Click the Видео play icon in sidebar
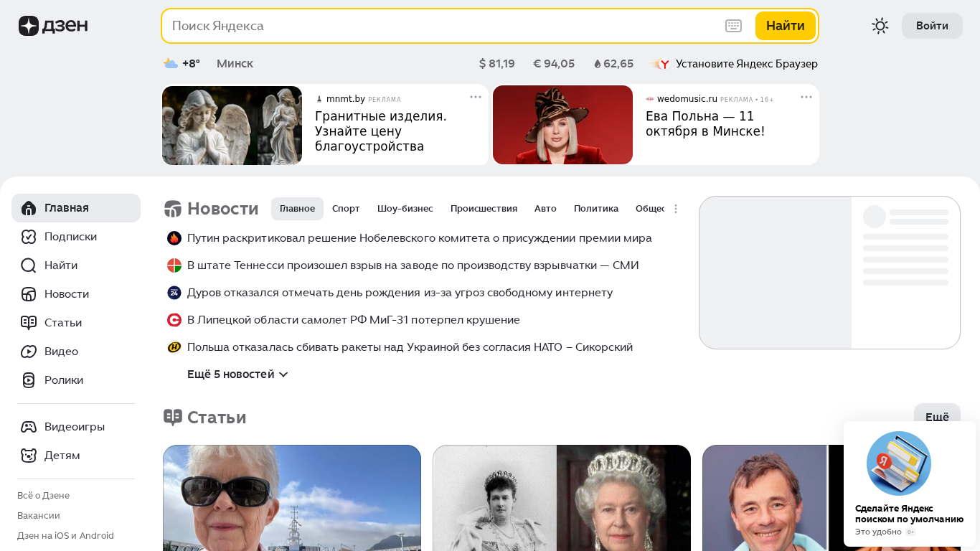Screen dimensions: 980x551 click(x=29, y=352)
